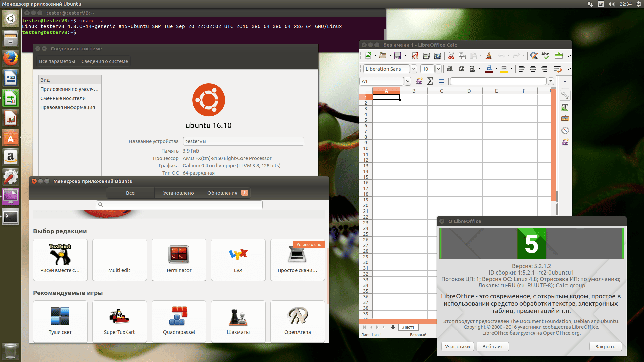The image size is (644, 362).
Task: Launch Firefox from the dock
Action: click(x=11, y=59)
